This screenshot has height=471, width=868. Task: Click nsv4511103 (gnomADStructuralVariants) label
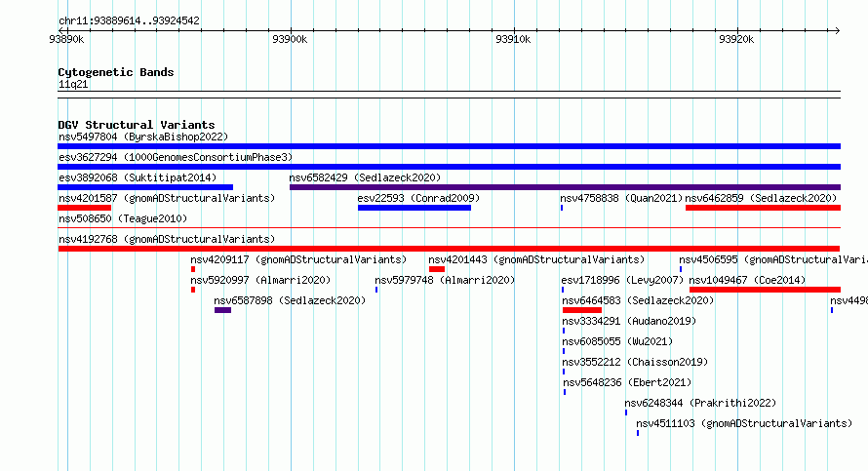pos(744,423)
